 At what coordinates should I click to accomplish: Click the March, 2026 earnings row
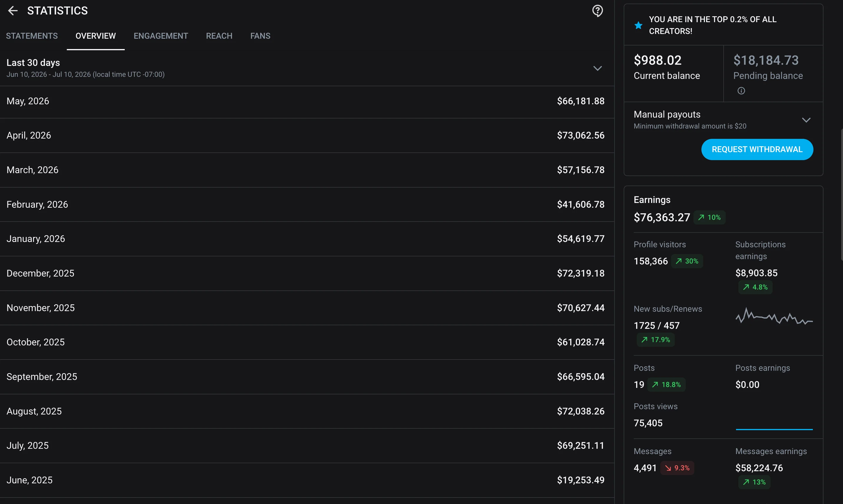pyautogui.click(x=307, y=170)
